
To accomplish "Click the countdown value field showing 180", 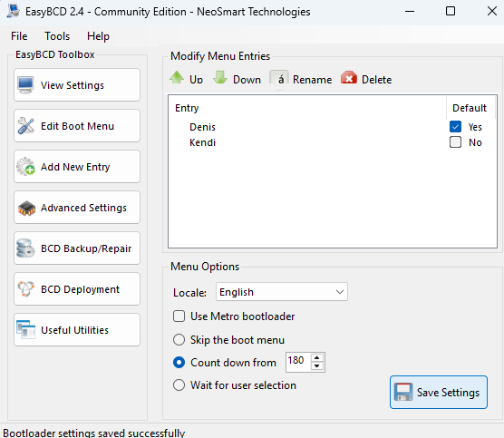I will (x=298, y=362).
